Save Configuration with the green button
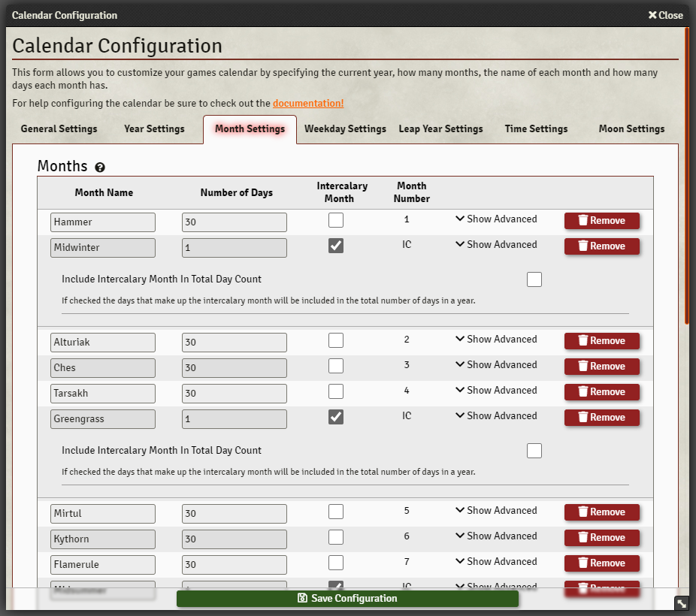This screenshot has width=696, height=616. coord(347,598)
